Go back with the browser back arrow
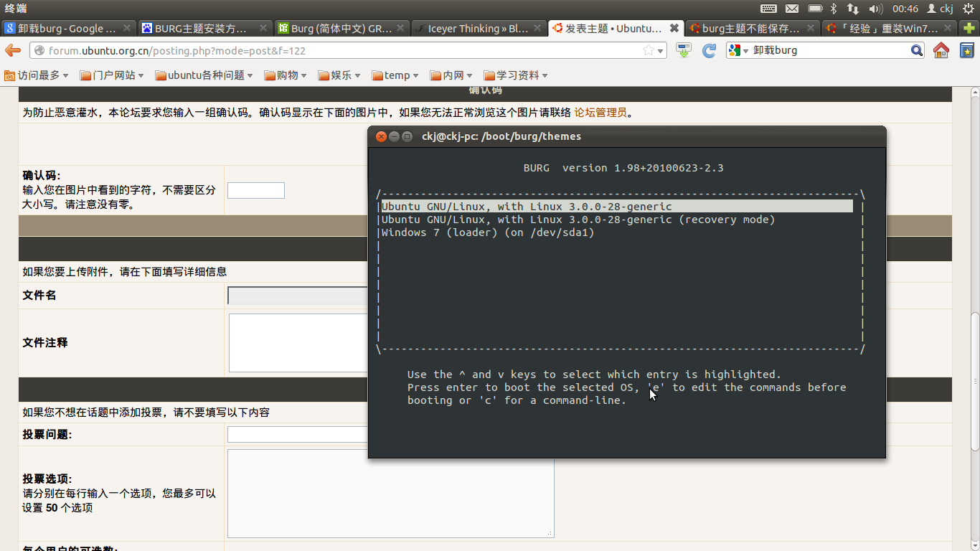The width and height of the screenshot is (980, 551). pyautogui.click(x=13, y=50)
